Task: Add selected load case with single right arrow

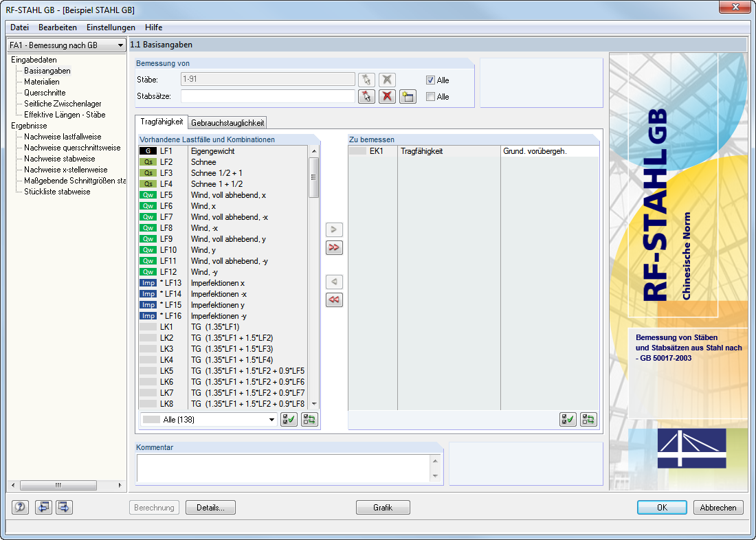Action: 333,229
